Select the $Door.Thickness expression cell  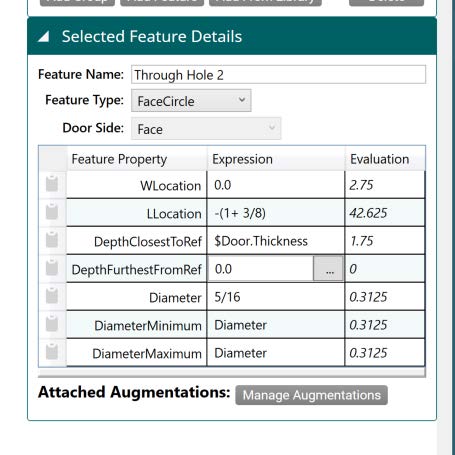[276, 241]
